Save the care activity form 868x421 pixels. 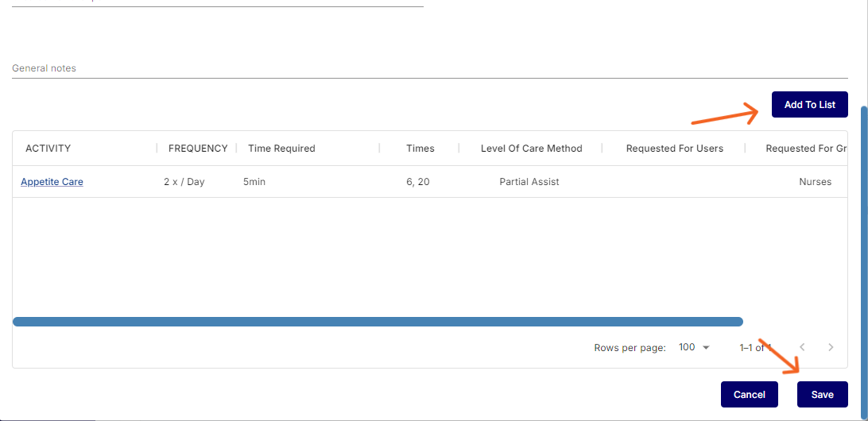tap(822, 395)
